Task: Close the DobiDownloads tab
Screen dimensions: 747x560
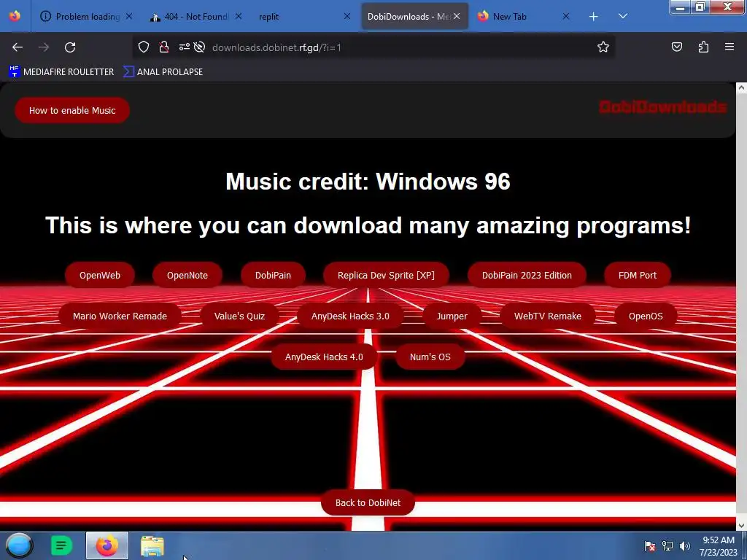Action: [x=457, y=16]
